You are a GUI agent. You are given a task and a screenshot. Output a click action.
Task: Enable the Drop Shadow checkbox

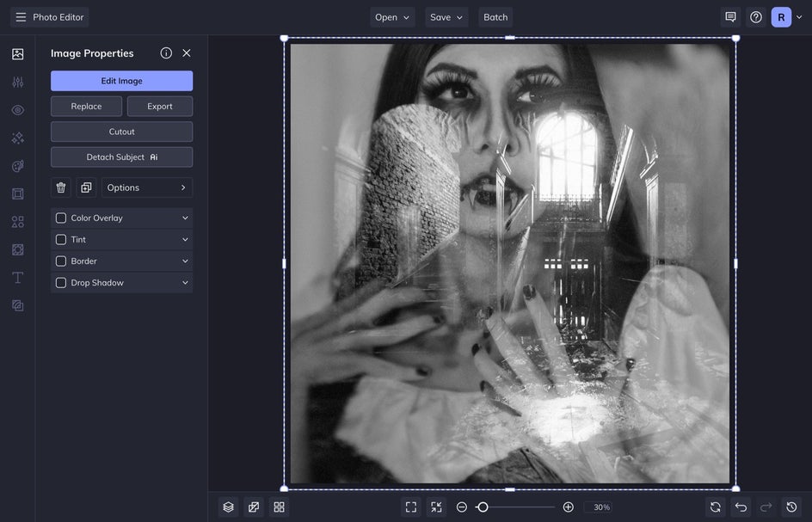(x=61, y=283)
